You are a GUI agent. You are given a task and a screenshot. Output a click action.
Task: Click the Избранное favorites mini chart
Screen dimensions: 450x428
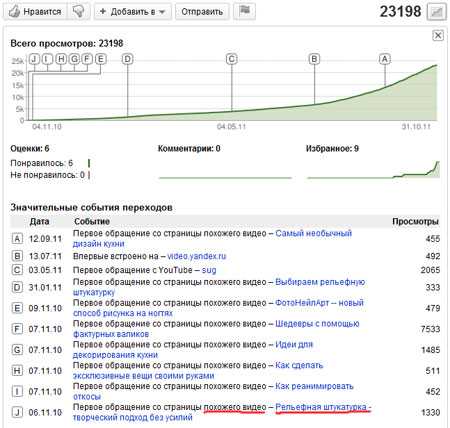(373, 170)
